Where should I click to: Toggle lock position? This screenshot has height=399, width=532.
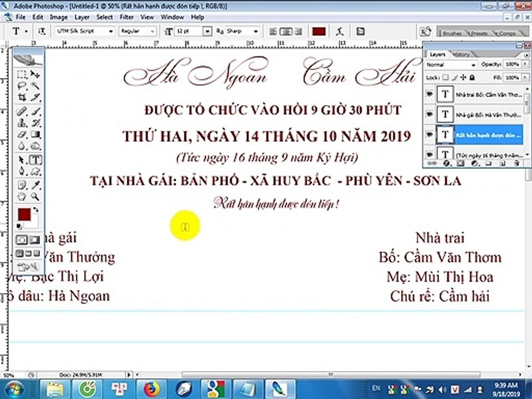click(x=463, y=78)
